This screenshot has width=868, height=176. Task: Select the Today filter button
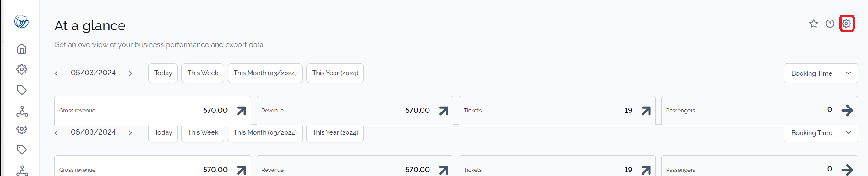163,73
